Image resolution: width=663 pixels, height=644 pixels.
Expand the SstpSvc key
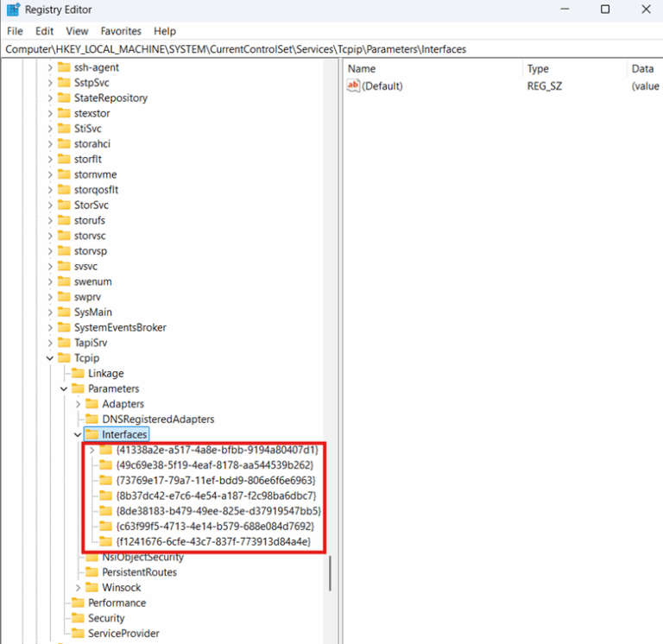click(50, 83)
